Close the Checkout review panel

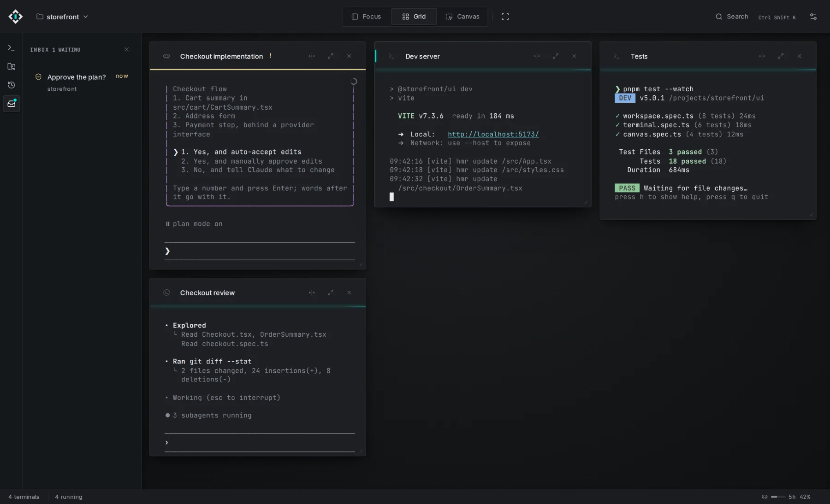349,293
